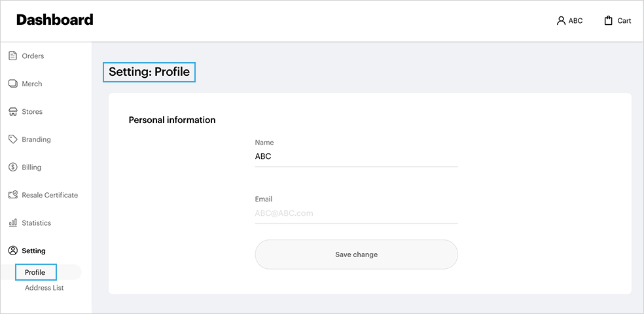
Task: Click the Resale Certificate icon
Action: 12,195
